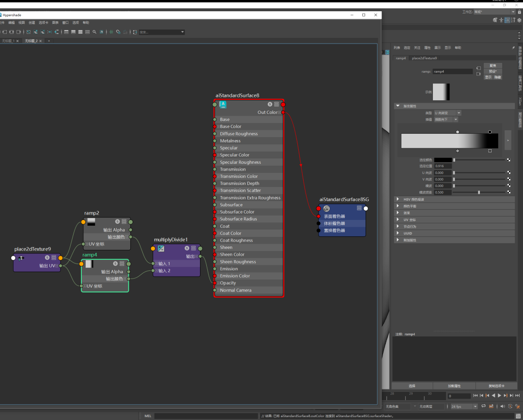
Task: Switch to the place2dTexture9 attribute tab
Action: (x=424, y=58)
